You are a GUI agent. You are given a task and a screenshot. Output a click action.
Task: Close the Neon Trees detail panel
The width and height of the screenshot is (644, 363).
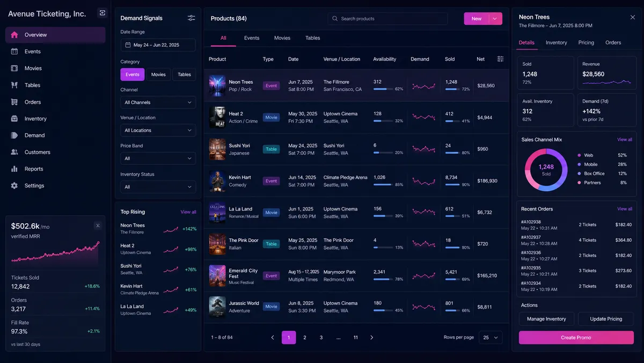632,17
